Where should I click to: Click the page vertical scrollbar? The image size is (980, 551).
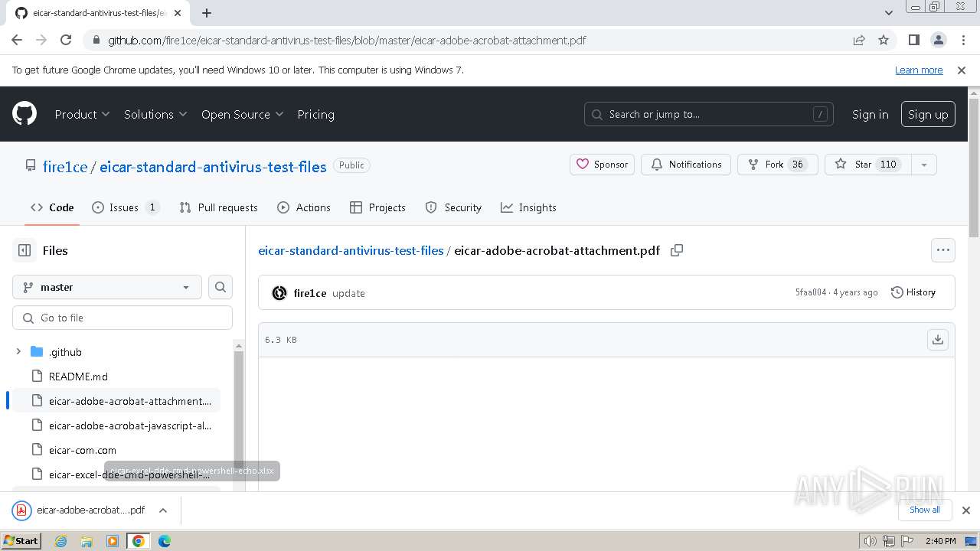point(974,168)
